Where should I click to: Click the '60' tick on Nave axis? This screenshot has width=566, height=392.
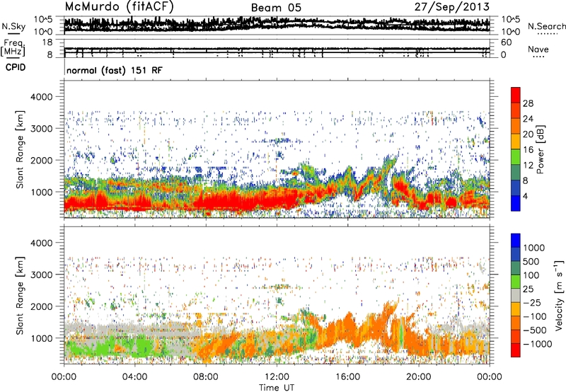(507, 42)
